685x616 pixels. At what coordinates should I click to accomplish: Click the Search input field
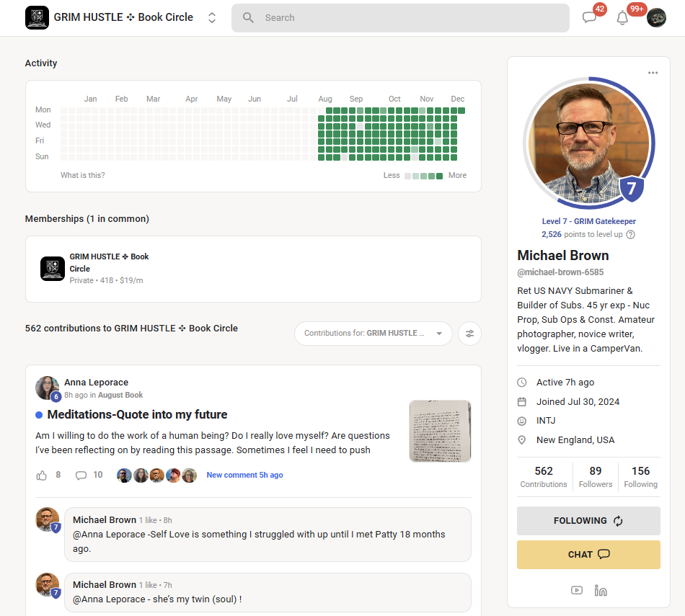tap(400, 18)
